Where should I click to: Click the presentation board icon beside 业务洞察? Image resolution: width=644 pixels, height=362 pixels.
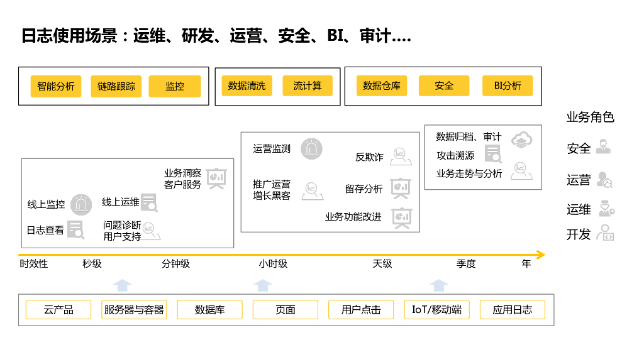click(216, 178)
